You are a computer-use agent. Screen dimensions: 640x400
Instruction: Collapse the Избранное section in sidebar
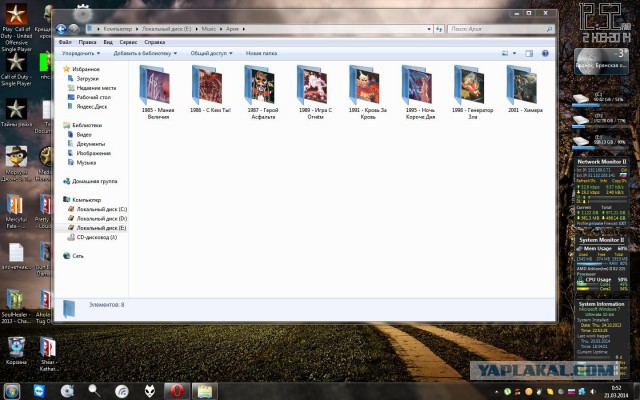tap(82, 69)
